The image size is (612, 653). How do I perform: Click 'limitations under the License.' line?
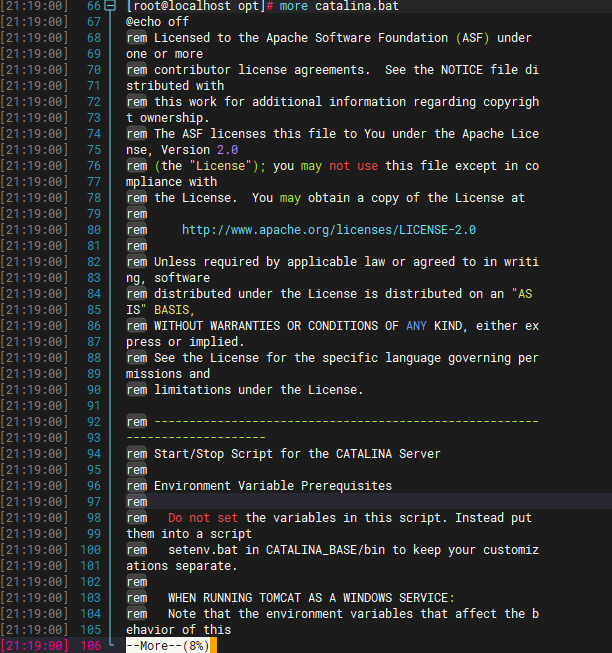coord(259,390)
